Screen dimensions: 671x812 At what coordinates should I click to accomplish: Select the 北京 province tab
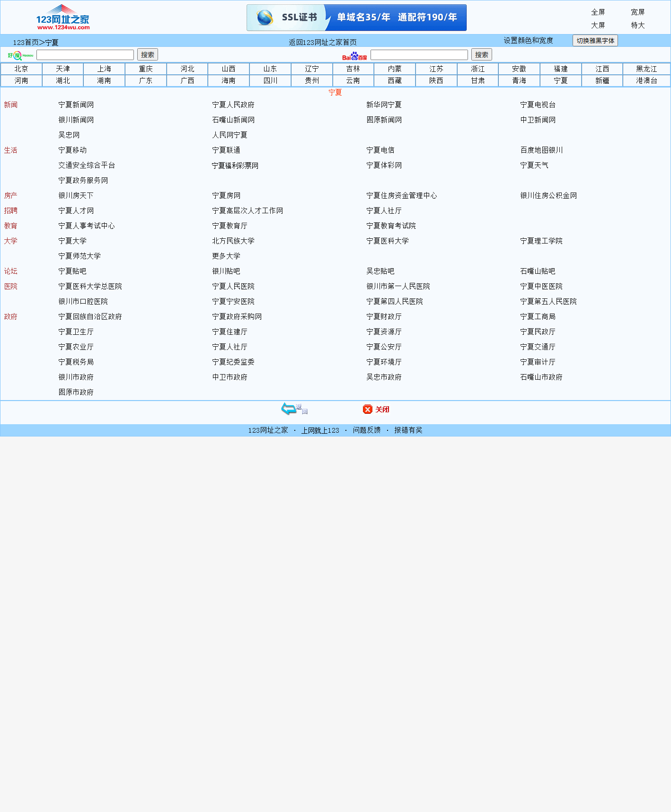21,69
